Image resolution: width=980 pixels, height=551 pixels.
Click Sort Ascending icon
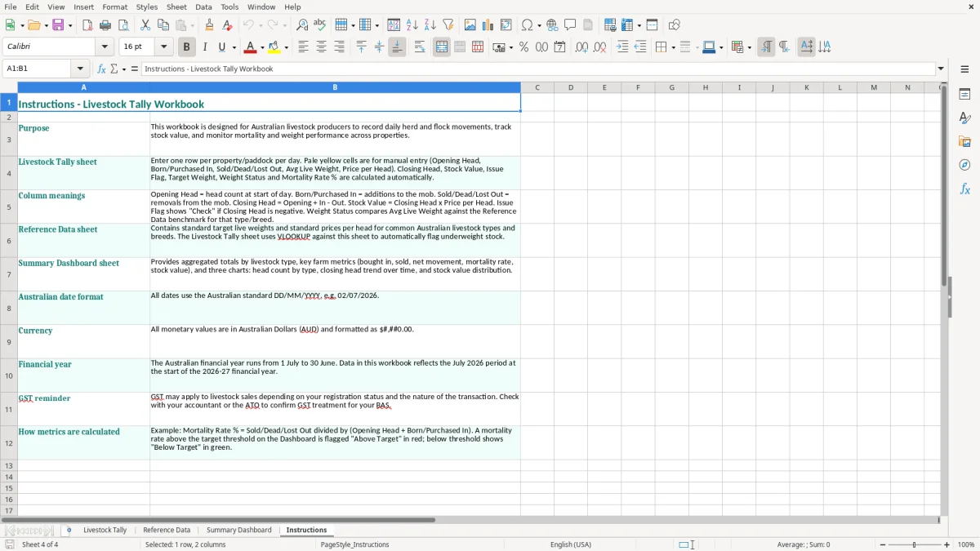pyautogui.click(x=412, y=25)
